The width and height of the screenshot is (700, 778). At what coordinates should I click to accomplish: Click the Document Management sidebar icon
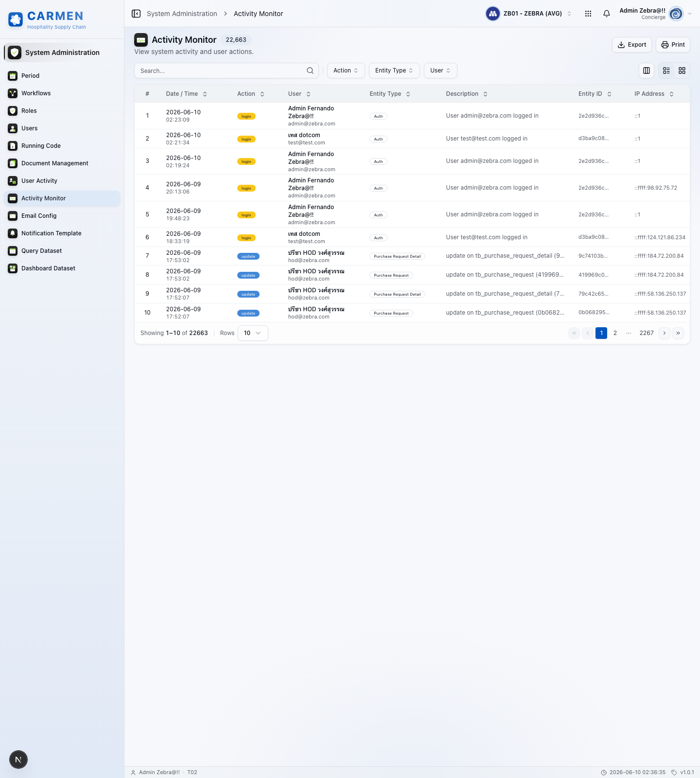tap(13, 163)
